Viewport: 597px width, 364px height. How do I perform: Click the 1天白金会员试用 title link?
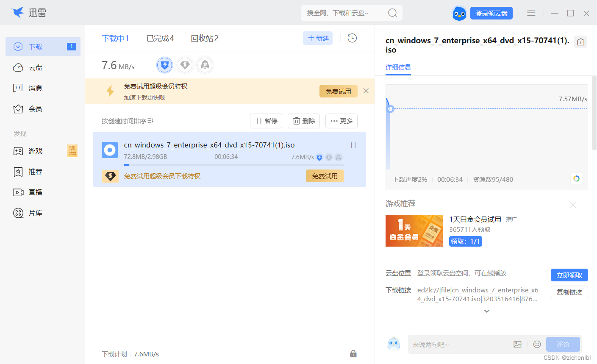[475, 219]
